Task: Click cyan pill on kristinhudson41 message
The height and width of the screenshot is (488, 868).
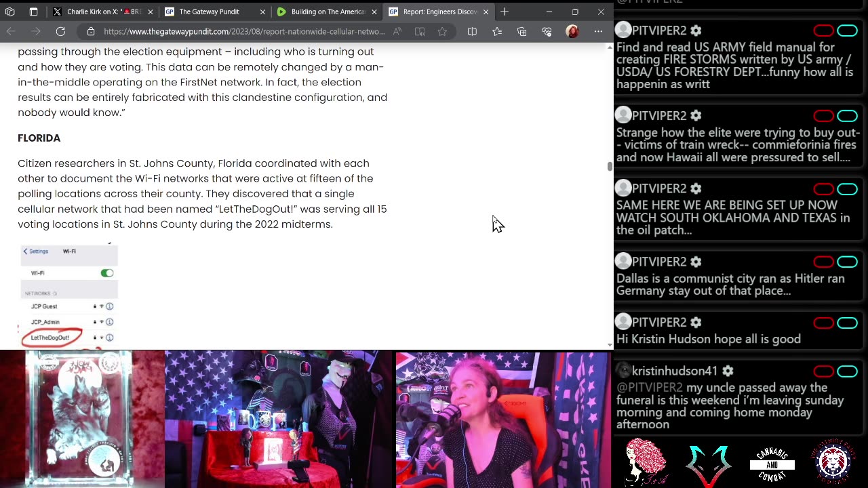Action: coord(847,371)
